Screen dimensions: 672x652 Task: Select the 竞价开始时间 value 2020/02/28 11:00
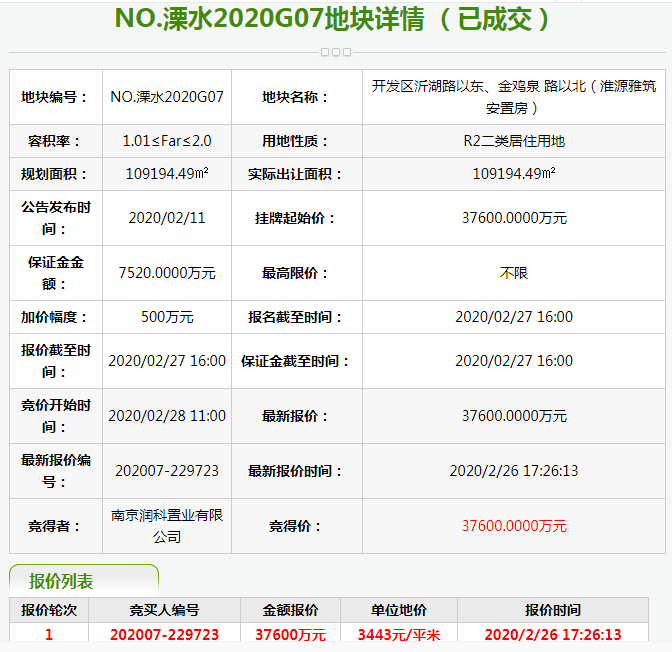pos(167,416)
